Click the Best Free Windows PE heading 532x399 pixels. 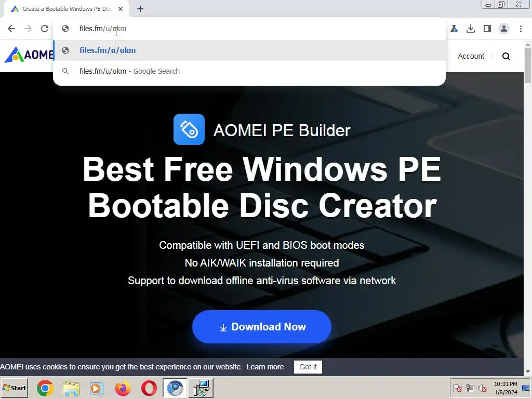click(x=262, y=187)
